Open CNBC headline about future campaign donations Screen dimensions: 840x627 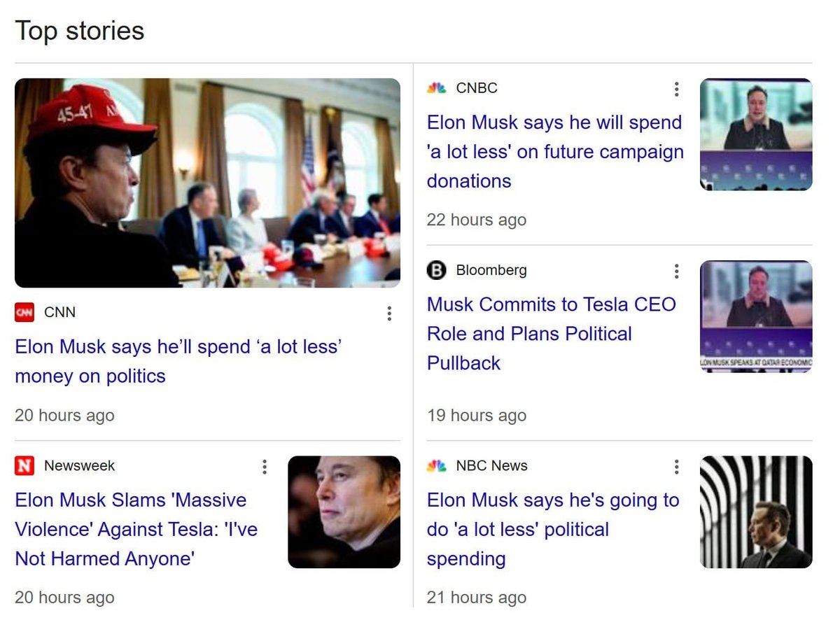pos(554,151)
